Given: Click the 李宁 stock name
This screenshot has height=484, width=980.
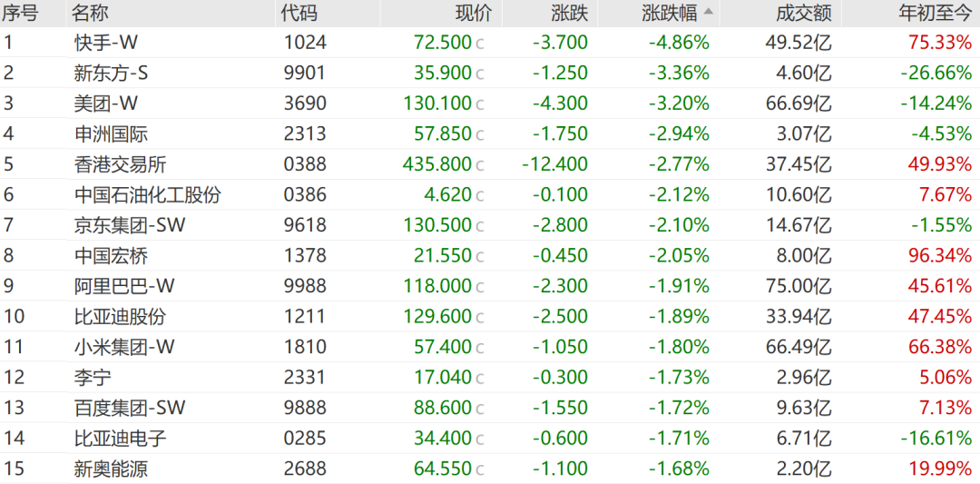Looking at the screenshot, I should click(93, 378).
